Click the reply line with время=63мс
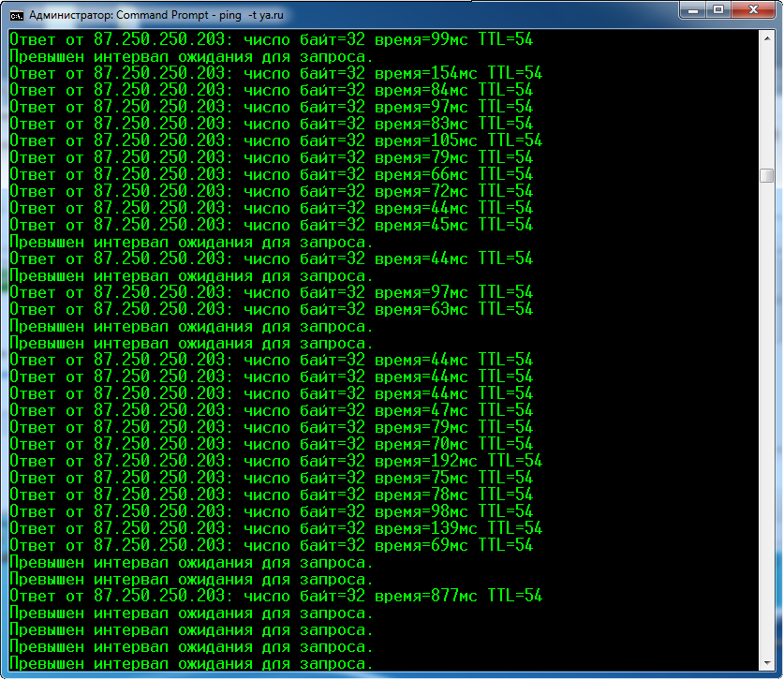 click(271, 309)
